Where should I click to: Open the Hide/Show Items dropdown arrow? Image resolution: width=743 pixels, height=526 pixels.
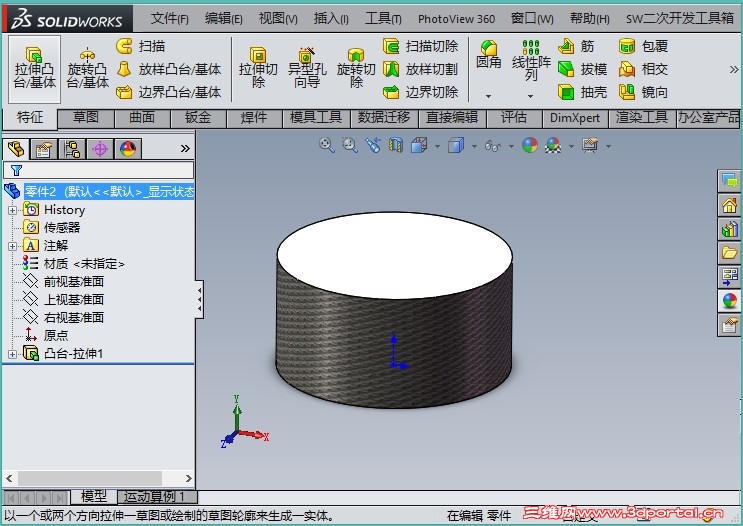(x=511, y=146)
